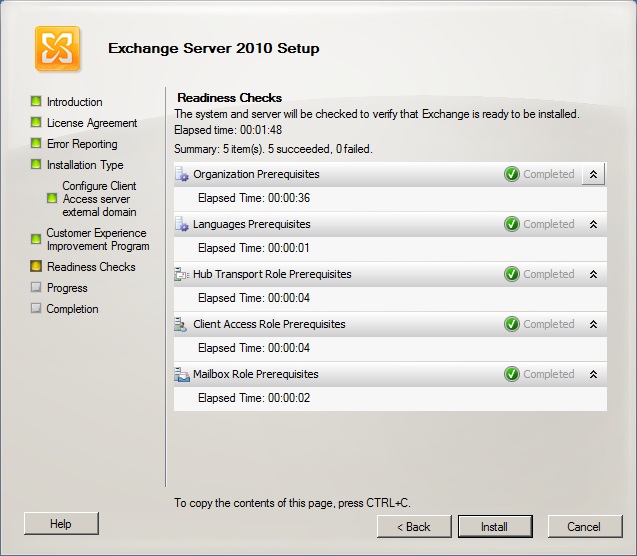
Task: Select the Introduction step label
Action: 74,102
